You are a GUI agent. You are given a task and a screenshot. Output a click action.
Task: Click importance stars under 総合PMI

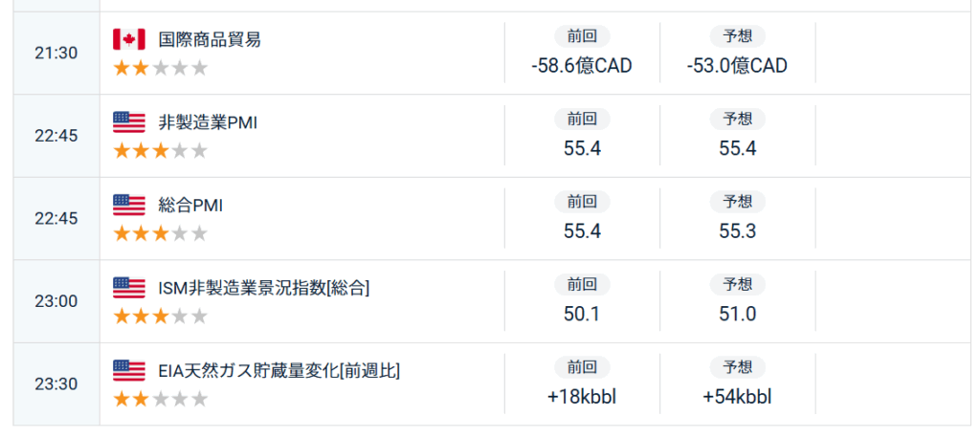160,233
